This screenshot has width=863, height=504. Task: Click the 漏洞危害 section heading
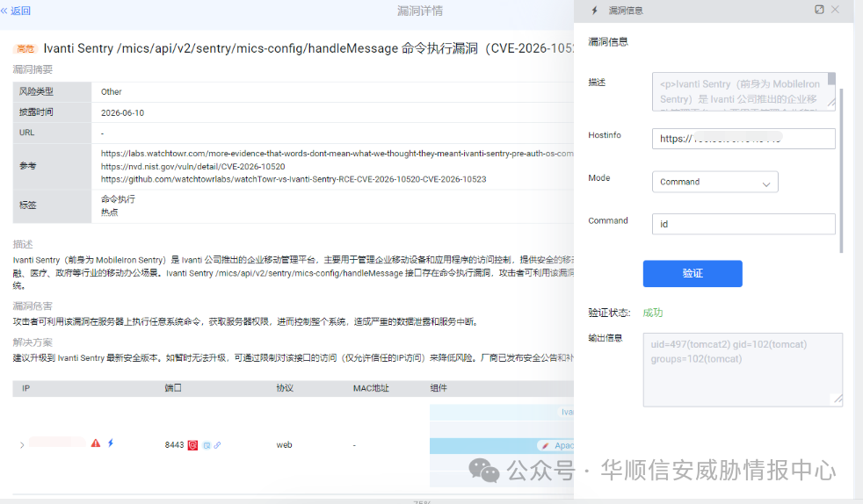point(33,306)
